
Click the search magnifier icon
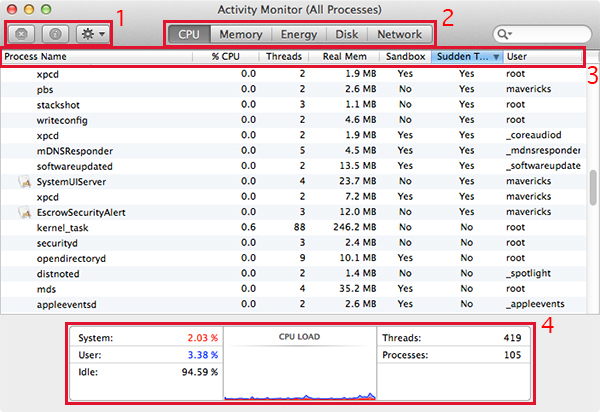pyautogui.click(x=504, y=34)
